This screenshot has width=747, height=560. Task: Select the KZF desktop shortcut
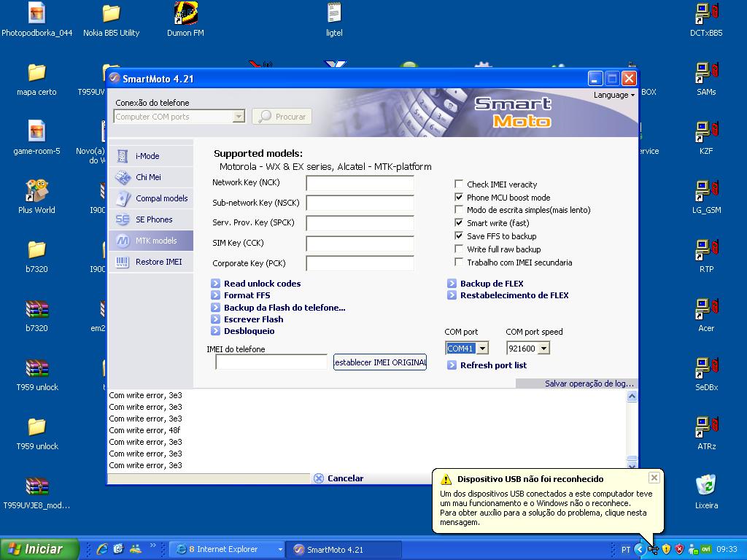pyautogui.click(x=706, y=138)
